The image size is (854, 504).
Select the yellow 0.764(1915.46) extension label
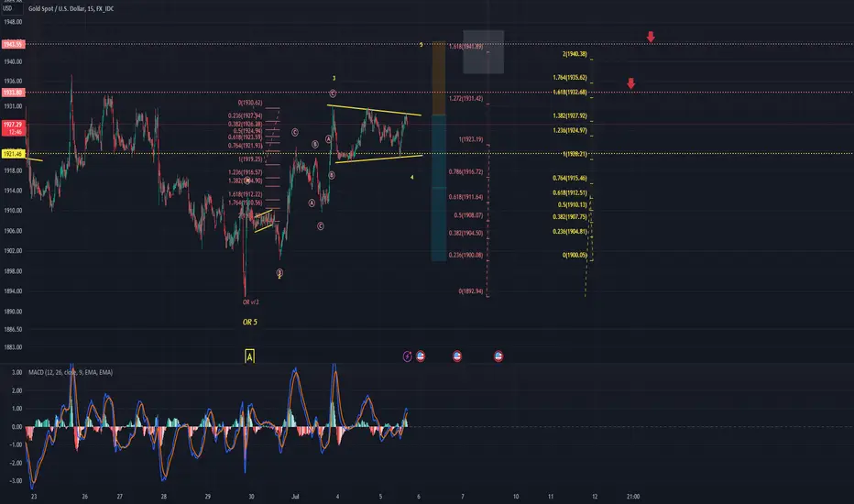(570, 178)
